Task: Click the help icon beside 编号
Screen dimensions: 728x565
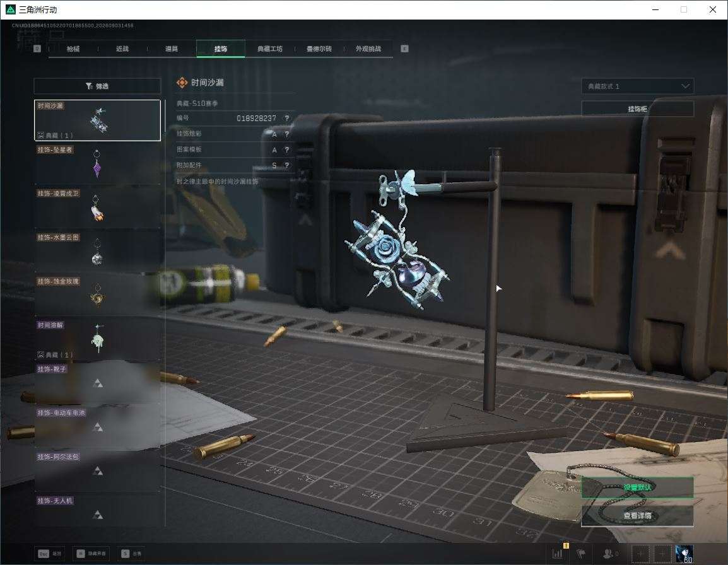Action: coord(287,119)
